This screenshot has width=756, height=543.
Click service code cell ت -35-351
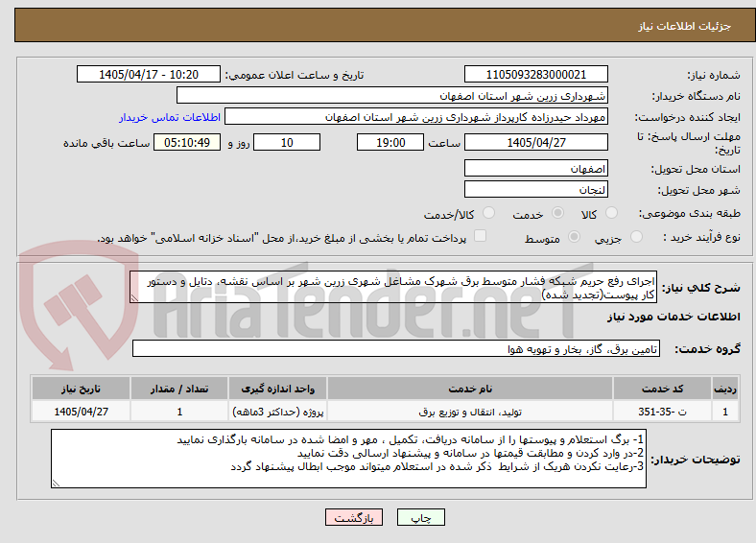pyautogui.click(x=663, y=412)
